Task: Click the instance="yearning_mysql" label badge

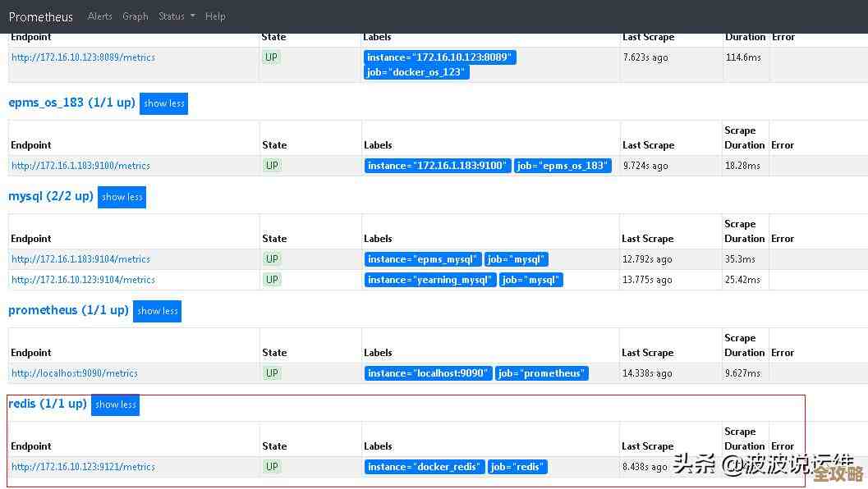Action: click(x=430, y=280)
